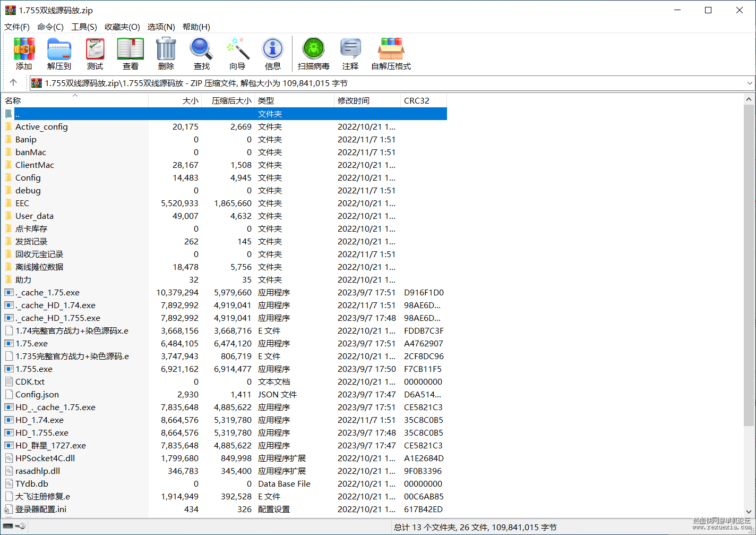Open the 收藏夹(O) menu
The width and height of the screenshot is (756, 535).
[x=122, y=27]
